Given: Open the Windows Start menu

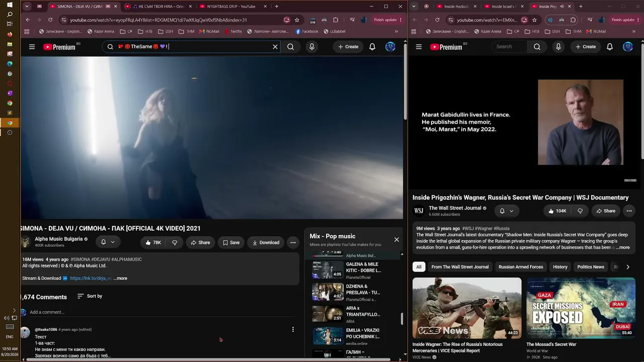Looking at the screenshot, I should pyautogui.click(x=10, y=5).
